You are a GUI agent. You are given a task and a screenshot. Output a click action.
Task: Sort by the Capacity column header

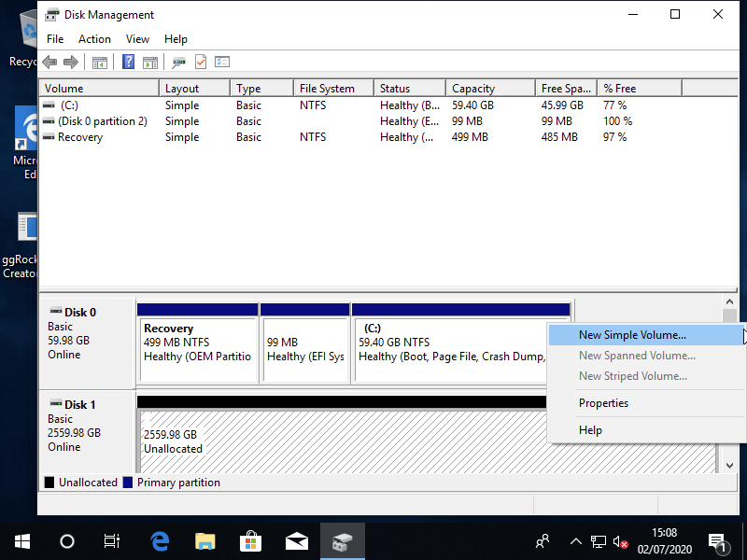490,89
